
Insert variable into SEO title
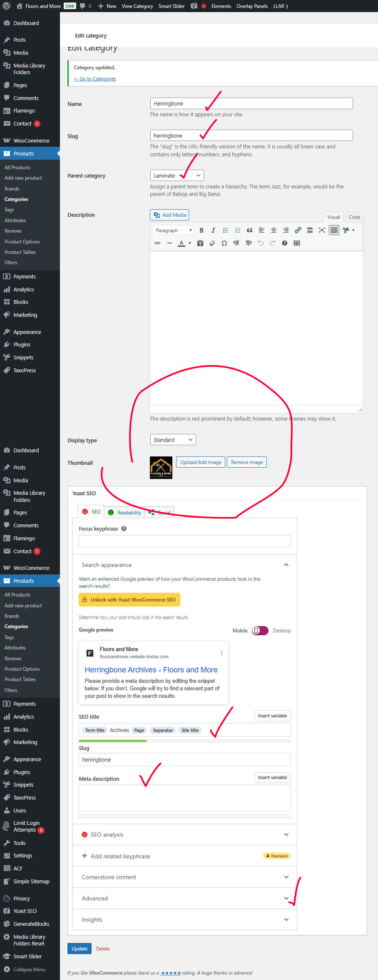272,716
